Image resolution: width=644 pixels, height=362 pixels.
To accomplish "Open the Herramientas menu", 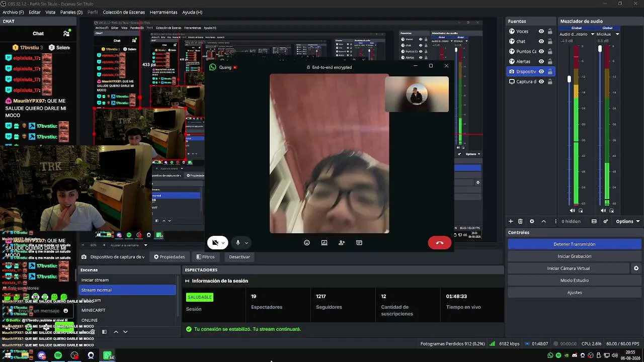I will pos(164,12).
